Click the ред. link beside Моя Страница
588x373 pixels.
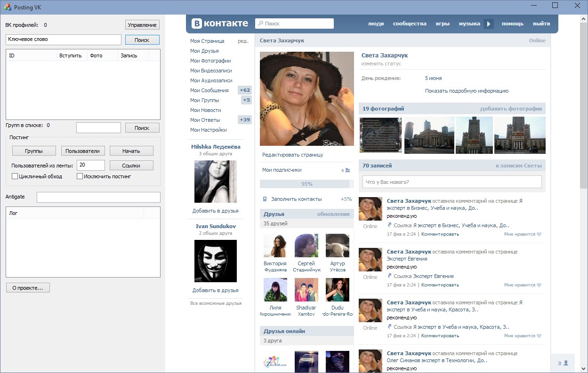pyautogui.click(x=243, y=41)
